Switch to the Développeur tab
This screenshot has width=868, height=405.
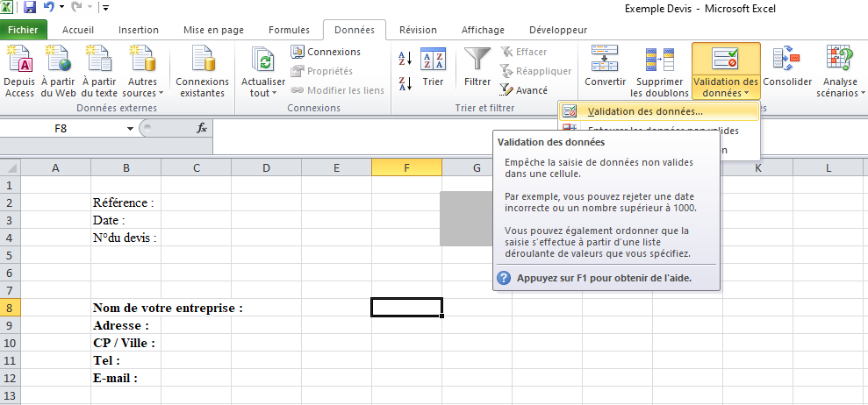click(558, 30)
